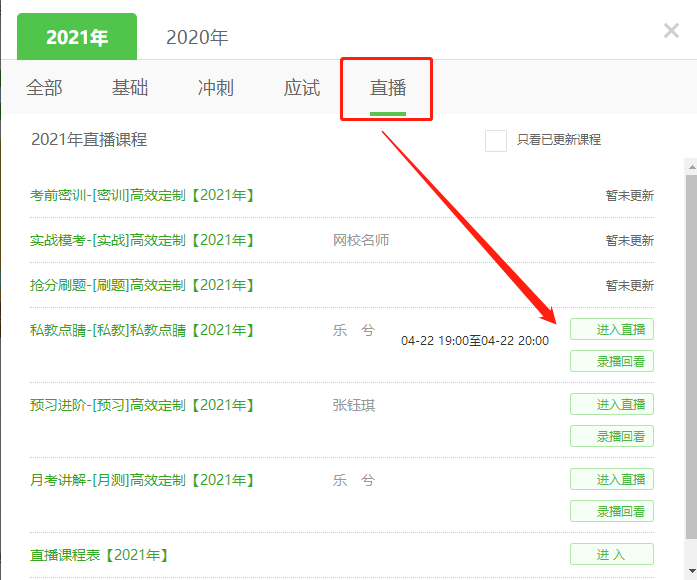Enter live stream for 月考讲解 course
697x580 pixels.
pyautogui.click(x=612, y=479)
